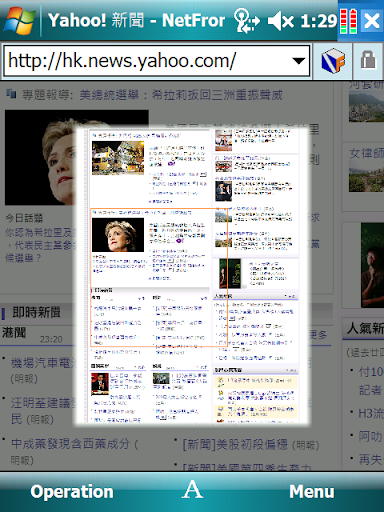Toggle the muted speaker volume icon
The height and width of the screenshot is (512, 384).
[x=281, y=21]
